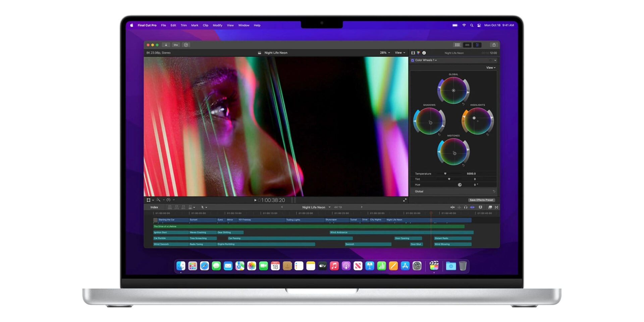Image resolution: width=644 pixels, height=322 pixels.
Task: Open the Keyword Editor key icon
Action: pyautogui.click(x=176, y=45)
